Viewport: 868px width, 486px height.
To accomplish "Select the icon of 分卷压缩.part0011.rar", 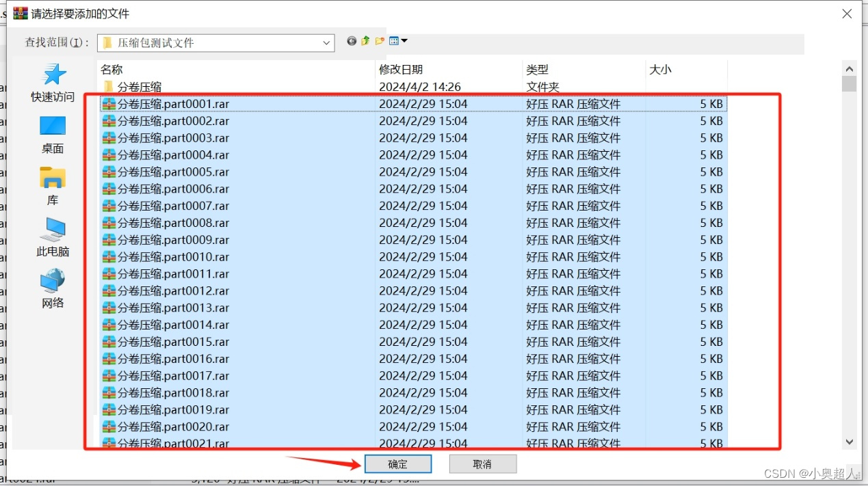I will (x=109, y=274).
